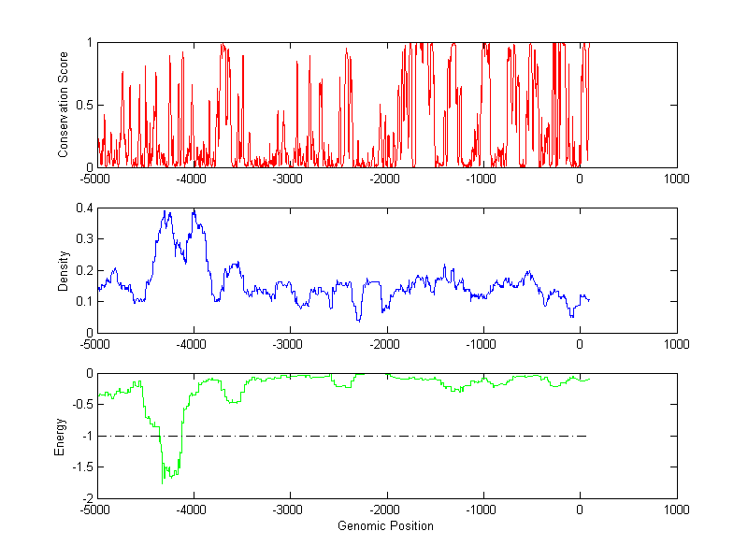The image size is (748, 560).
Task: Click the 0.4 tick label on Density axis
Action: click(83, 208)
